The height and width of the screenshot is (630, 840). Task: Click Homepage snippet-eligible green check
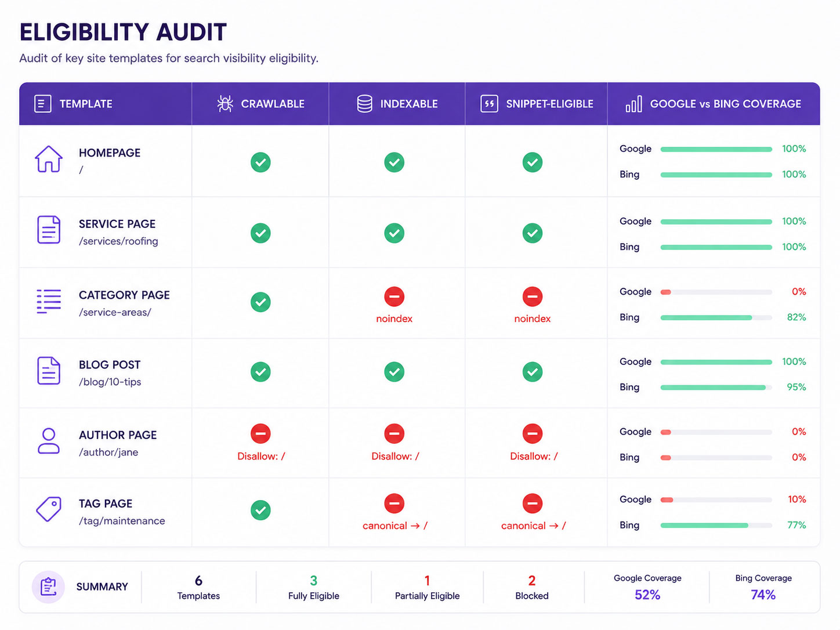533,162
